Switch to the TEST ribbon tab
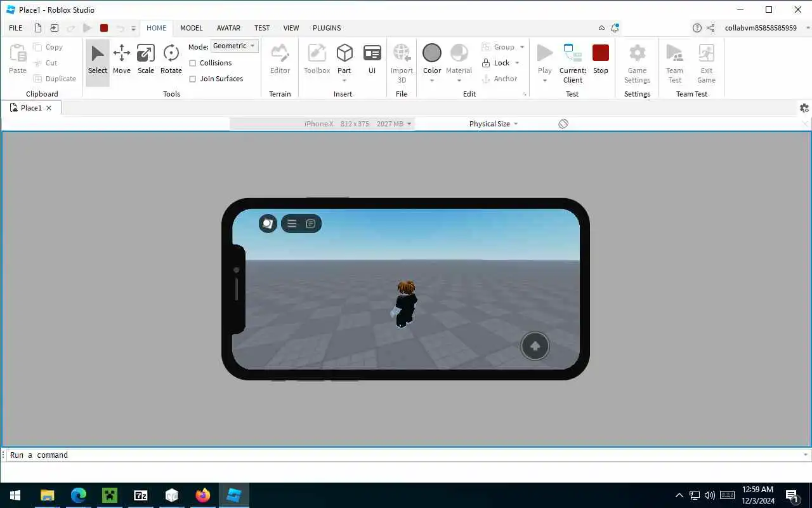The image size is (812, 508). click(x=262, y=28)
